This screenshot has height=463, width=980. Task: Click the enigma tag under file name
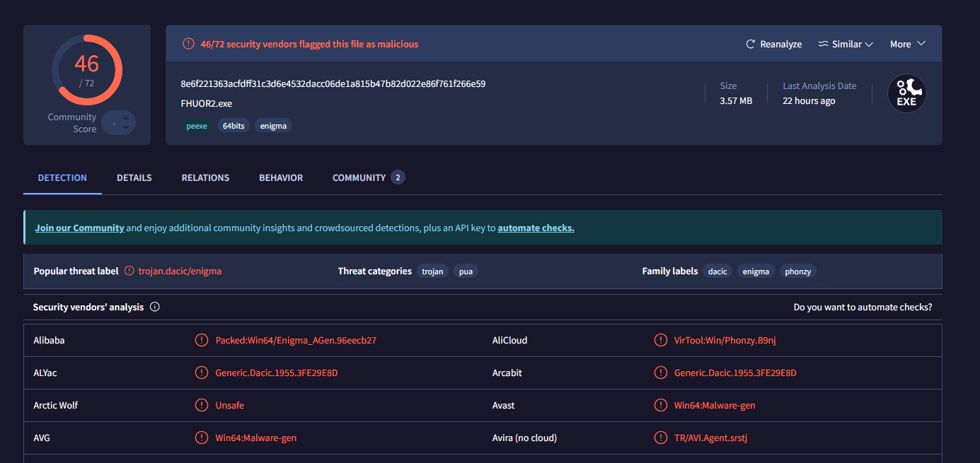pos(273,126)
